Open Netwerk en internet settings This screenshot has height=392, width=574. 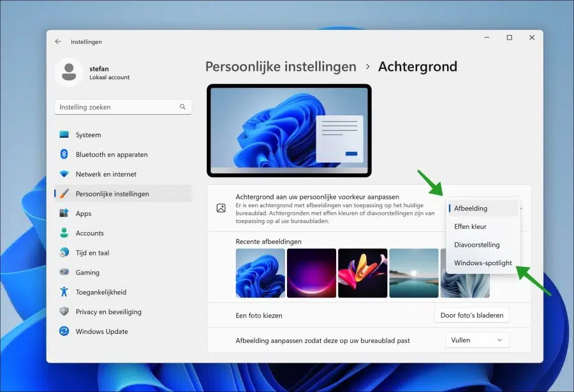pos(123,174)
